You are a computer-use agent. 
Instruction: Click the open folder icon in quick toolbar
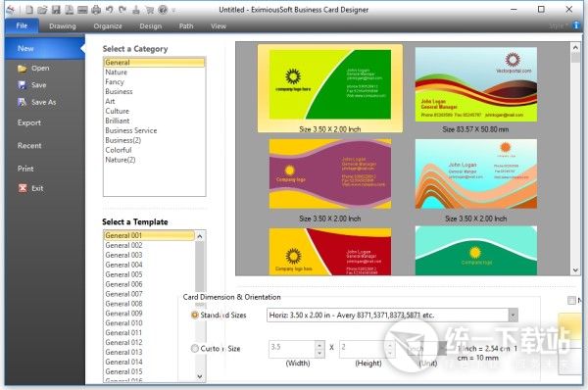42,10
